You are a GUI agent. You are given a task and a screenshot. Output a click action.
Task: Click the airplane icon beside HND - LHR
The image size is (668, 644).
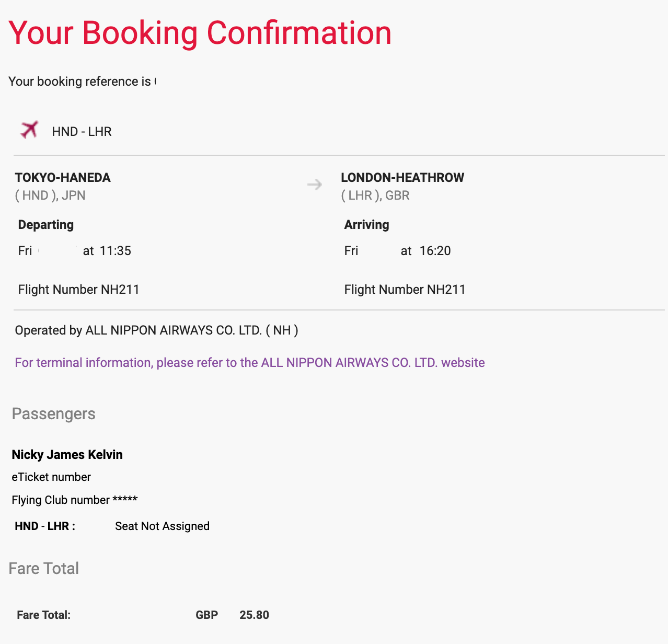(x=29, y=129)
